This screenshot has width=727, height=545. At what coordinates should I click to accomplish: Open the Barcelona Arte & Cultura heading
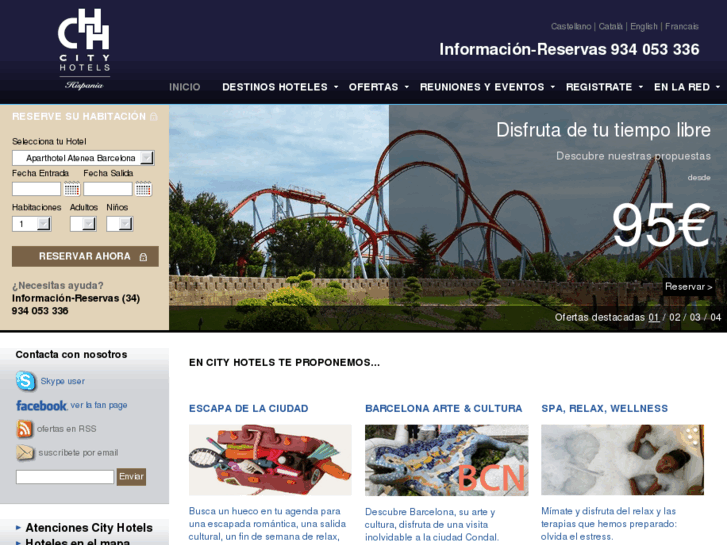444,409
